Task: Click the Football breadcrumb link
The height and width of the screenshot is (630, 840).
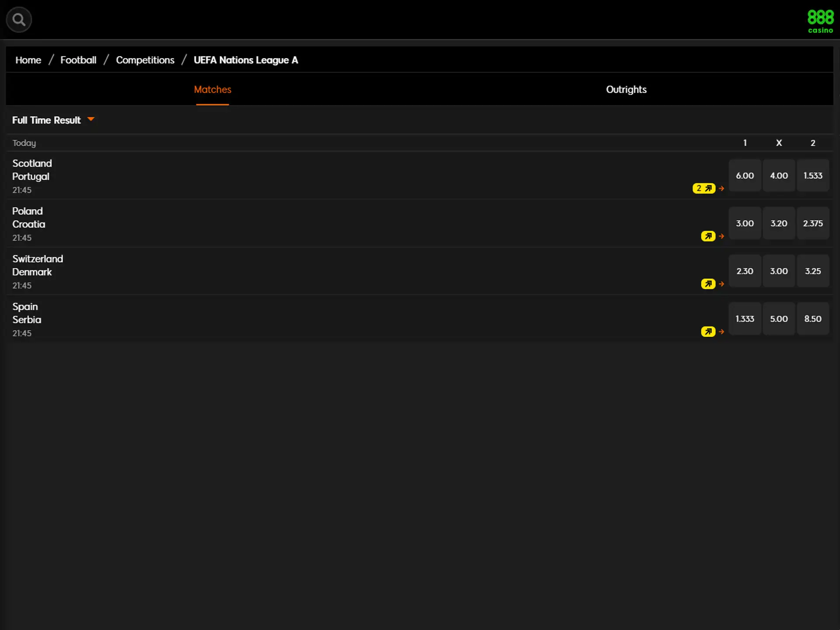Action: click(x=78, y=59)
